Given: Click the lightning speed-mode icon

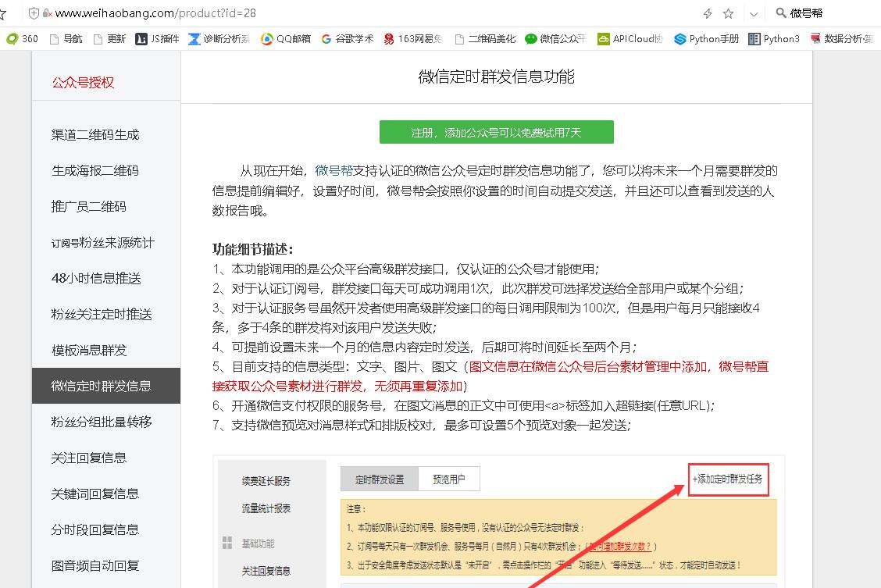Looking at the screenshot, I should tap(708, 13).
